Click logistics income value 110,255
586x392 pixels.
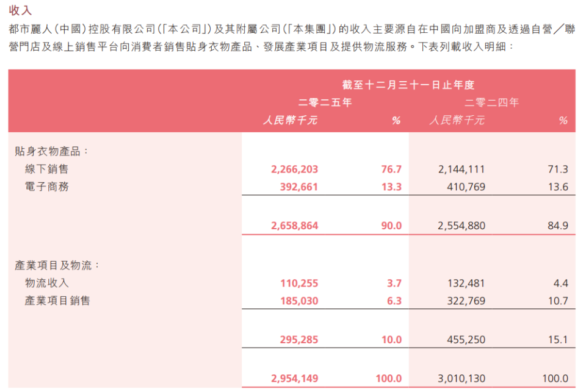299,283
